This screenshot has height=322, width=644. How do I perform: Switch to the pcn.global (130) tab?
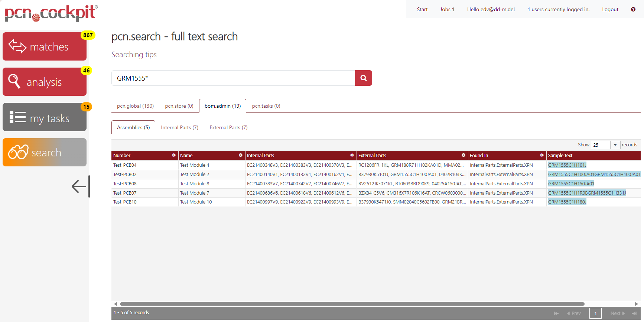pos(135,106)
